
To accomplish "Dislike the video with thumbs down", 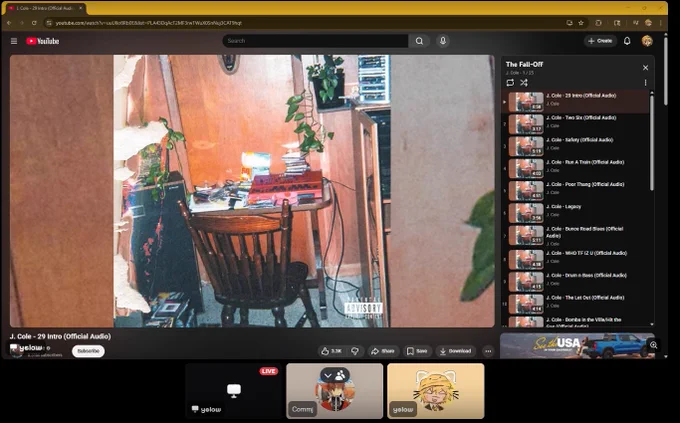I will (x=355, y=351).
